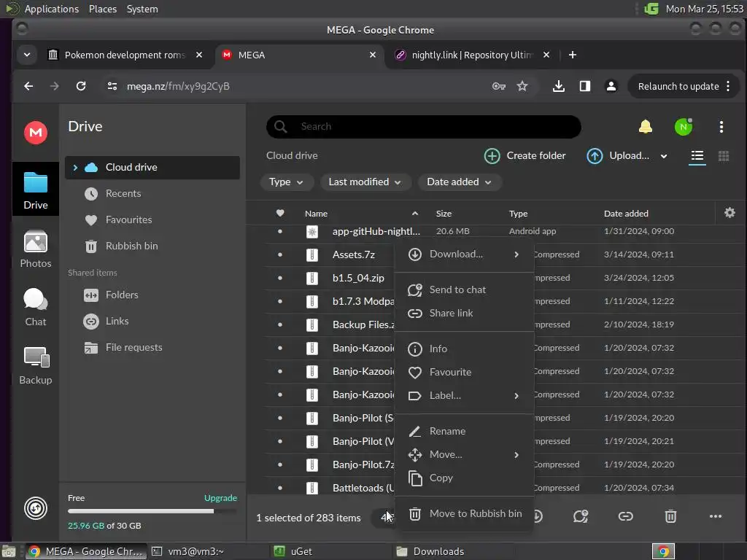
Task: Choose Share link in context menu
Action: coord(465,314)
